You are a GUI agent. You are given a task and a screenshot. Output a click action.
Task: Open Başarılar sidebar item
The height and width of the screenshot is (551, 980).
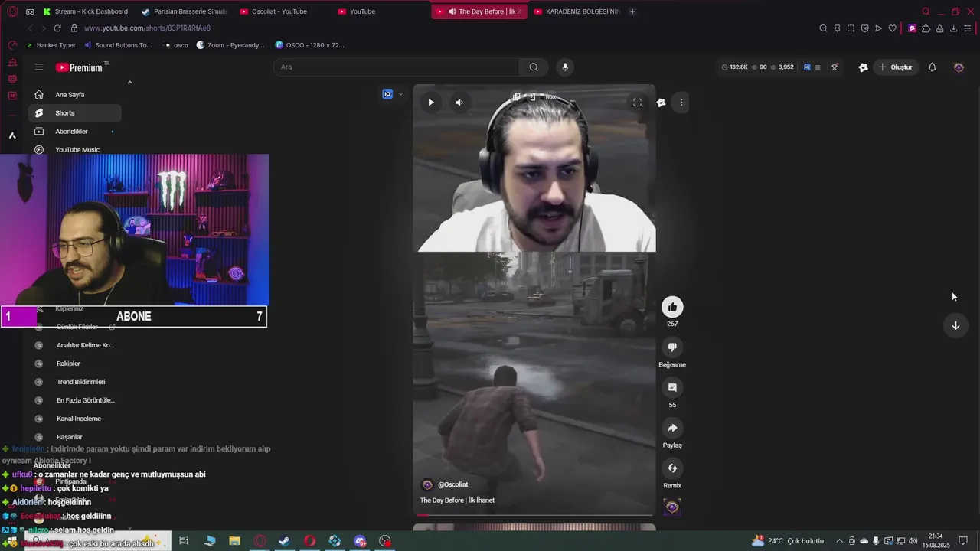click(74, 437)
